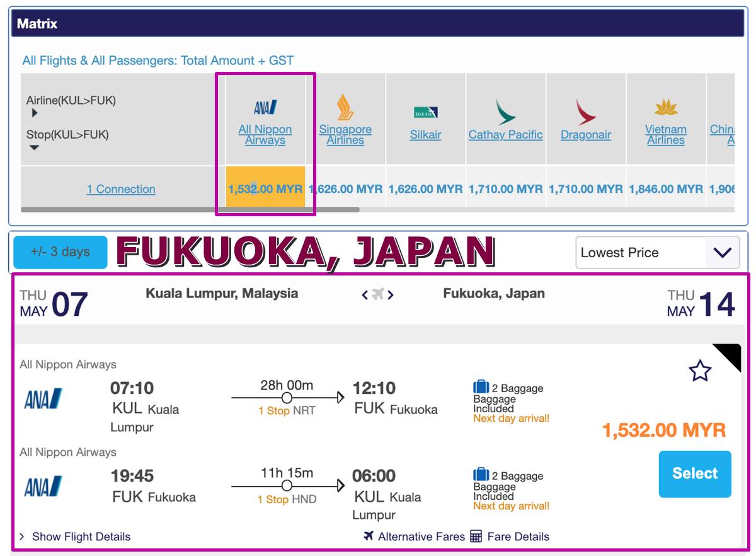756x556 pixels.
Task: Open Fare Details
Action: (510, 536)
